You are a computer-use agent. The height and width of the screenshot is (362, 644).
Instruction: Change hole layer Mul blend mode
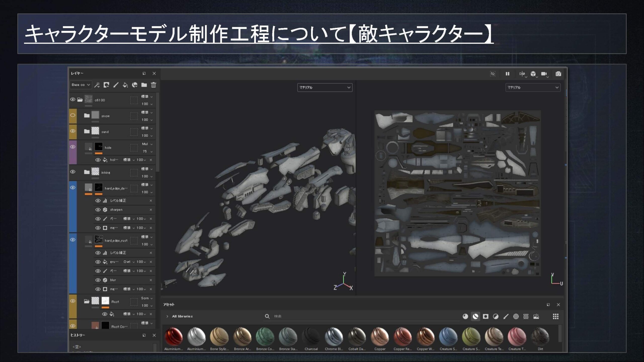(x=147, y=144)
